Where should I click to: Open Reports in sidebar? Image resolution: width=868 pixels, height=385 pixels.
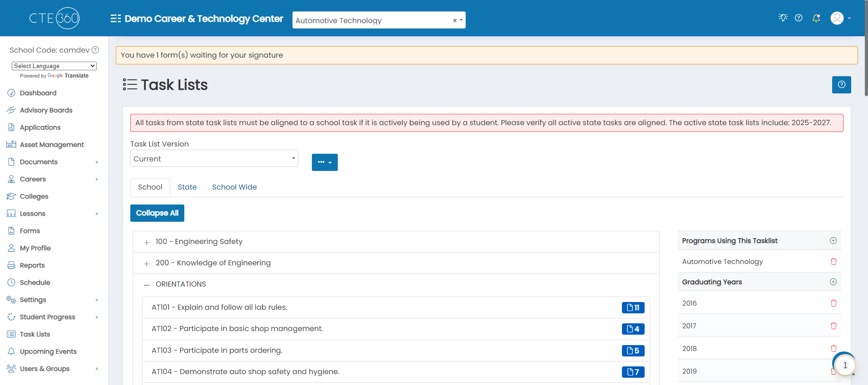(x=32, y=265)
